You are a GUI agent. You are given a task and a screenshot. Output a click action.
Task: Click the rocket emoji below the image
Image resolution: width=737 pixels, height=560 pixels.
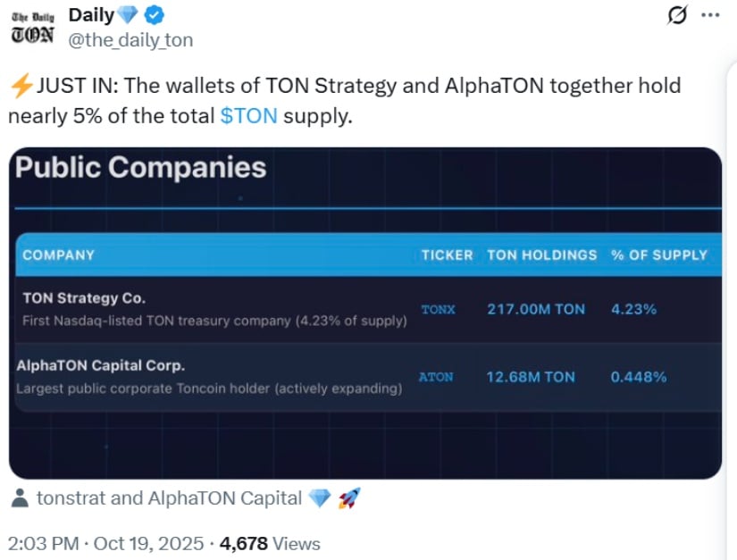[x=348, y=498]
